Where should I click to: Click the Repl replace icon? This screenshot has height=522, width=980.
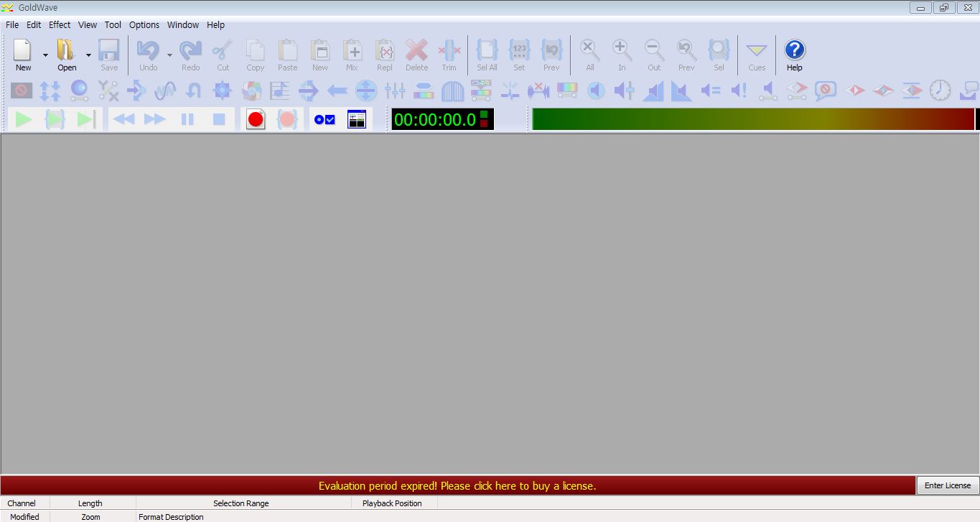tap(385, 55)
